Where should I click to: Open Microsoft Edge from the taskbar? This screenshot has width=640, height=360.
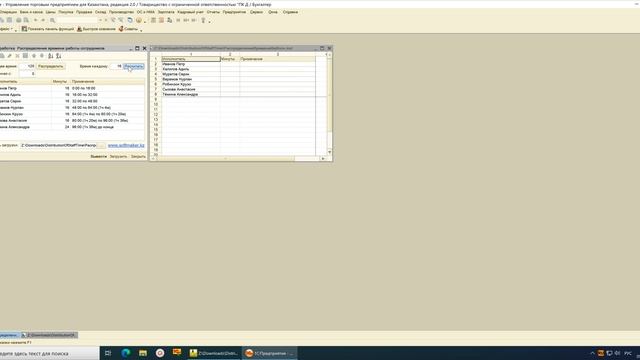click(125, 353)
